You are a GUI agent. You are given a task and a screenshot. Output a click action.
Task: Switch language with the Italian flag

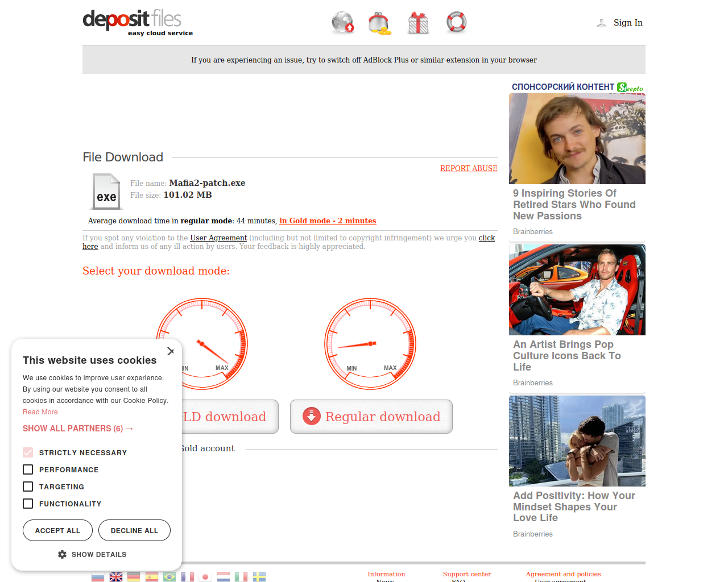coord(241,577)
